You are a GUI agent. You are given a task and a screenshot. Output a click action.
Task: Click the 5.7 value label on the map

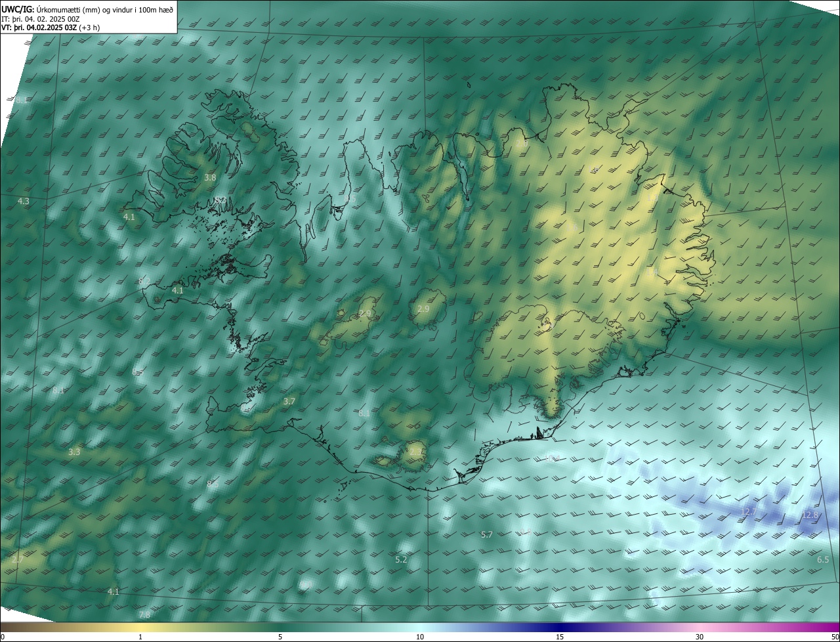486,535
